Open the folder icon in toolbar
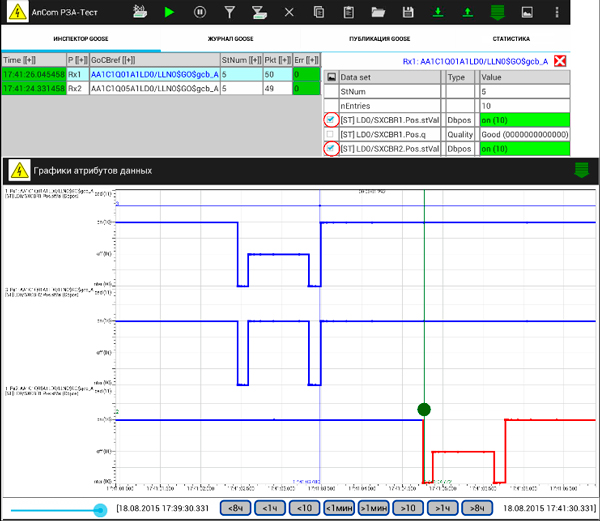Image resolution: width=600 pixels, height=521 pixels. (x=379, y=12)
